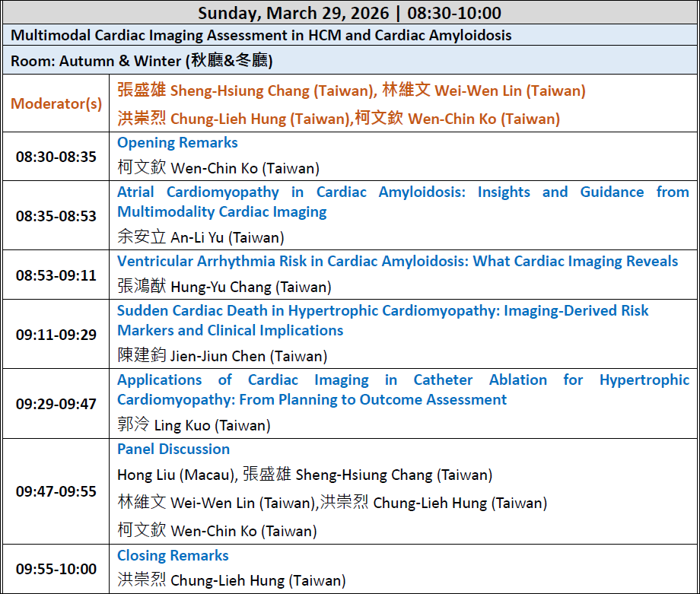Viewport: 700px width, 594px height.
Task: Select the Ventricular Arrhythmia Risk talk title
Action: pos(397,262)
